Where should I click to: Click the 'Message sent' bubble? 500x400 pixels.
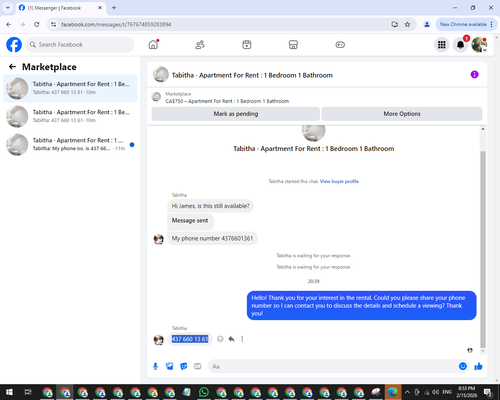tap(190, 221)
